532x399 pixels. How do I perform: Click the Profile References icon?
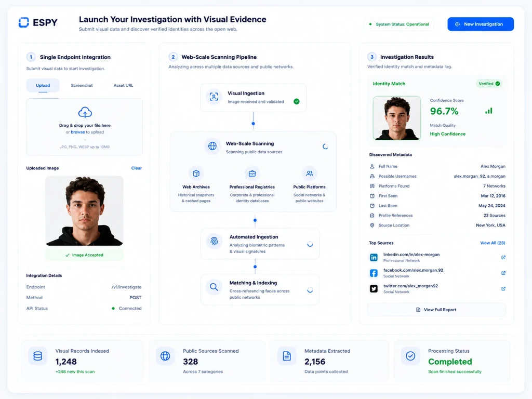click(372, 216)
